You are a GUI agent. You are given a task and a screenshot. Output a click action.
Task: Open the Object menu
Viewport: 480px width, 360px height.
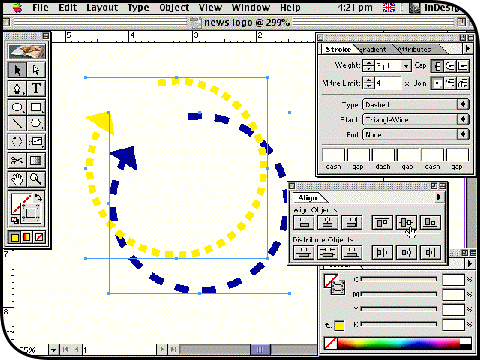174,7
